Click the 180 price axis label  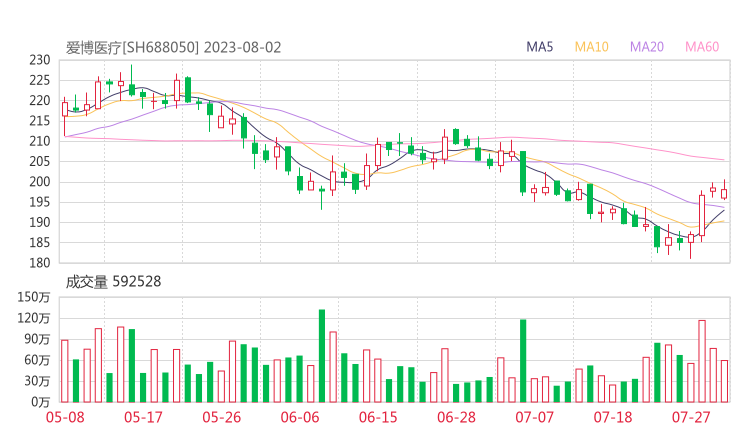(x=40, y=263)
